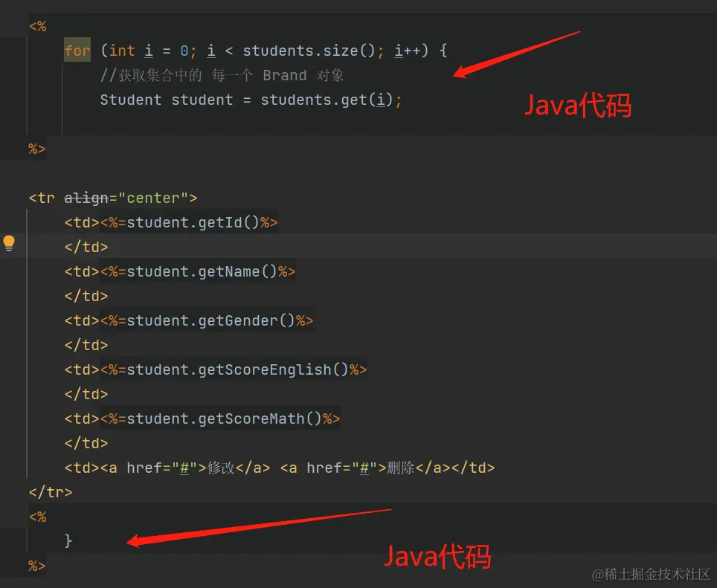This screenshot has width=717, height=588.
Task: Click the highlighted 'for' keyword
Action: (77, 51)
